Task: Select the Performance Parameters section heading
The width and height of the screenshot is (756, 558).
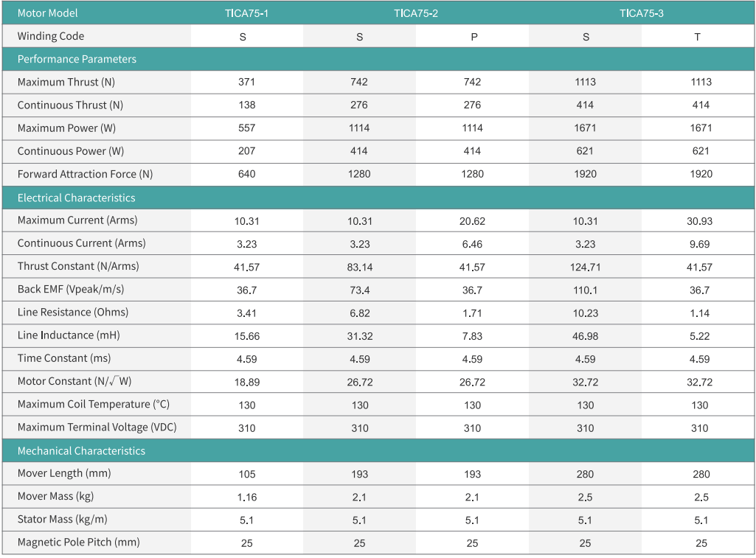Action: pos(77,59)
